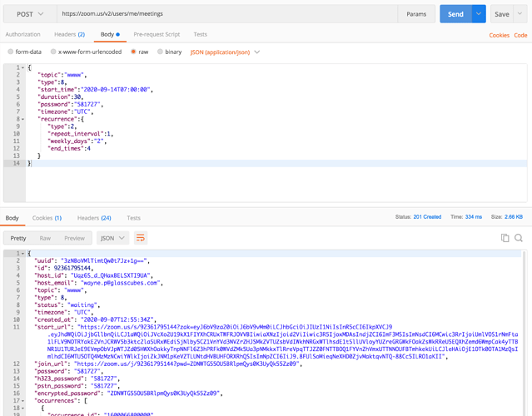Click the "end_times":4 request line

click(69, 148)
